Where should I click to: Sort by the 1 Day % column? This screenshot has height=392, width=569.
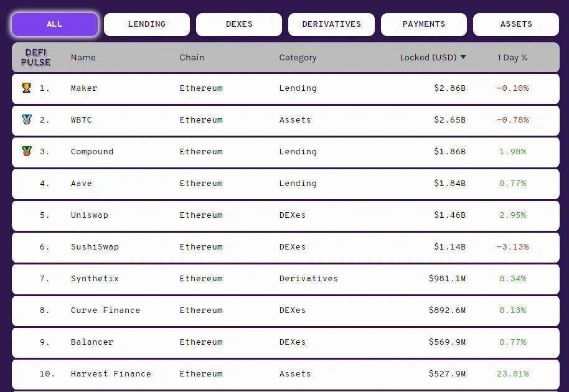click(x=512, y=58)
